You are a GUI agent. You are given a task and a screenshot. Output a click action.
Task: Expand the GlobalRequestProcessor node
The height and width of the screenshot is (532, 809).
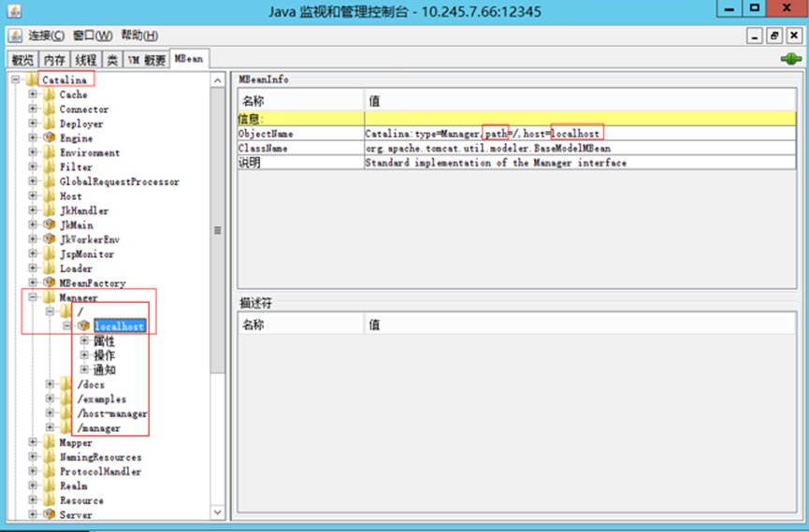point(33,181)
